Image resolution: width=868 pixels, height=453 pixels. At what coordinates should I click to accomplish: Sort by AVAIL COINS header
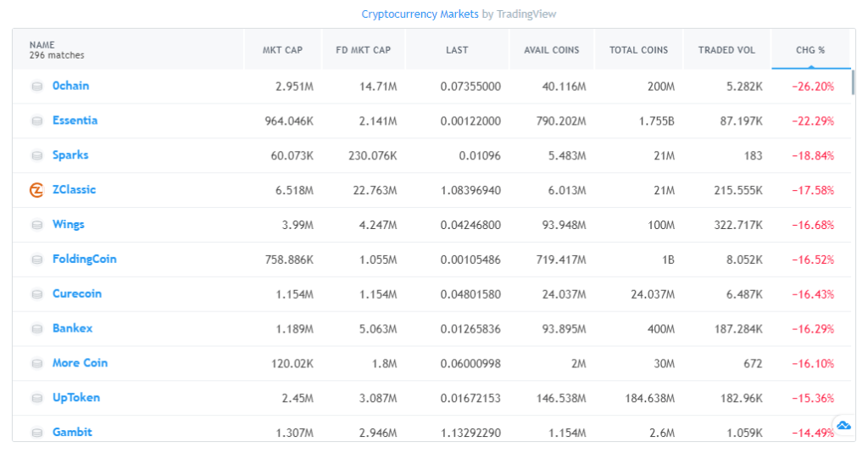(552, 50)
